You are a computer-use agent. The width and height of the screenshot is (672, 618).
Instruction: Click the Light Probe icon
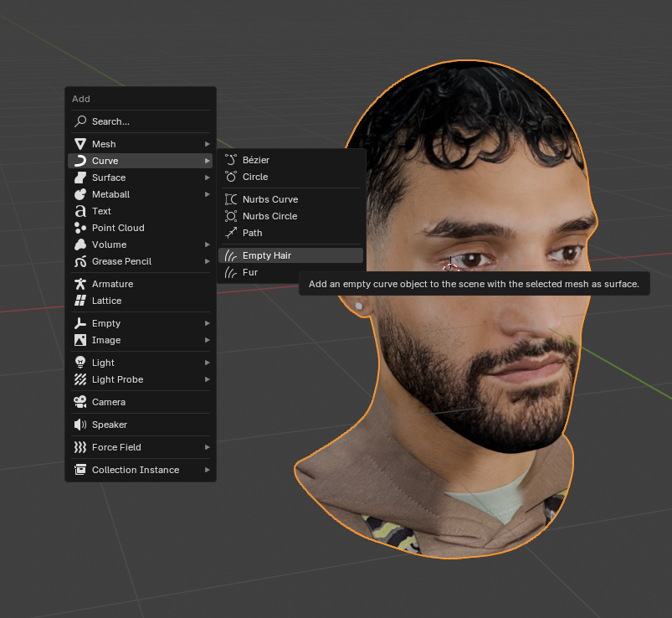tap(80, 379)
